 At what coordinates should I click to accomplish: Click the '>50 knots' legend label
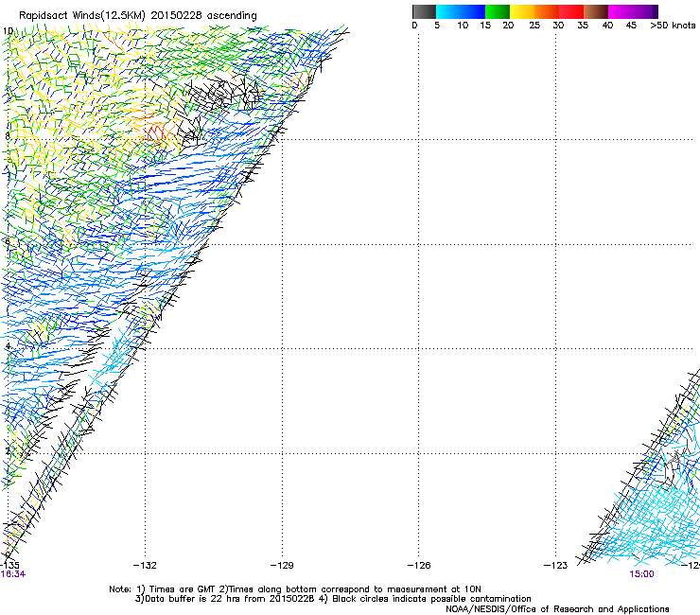tap(673, 25)
